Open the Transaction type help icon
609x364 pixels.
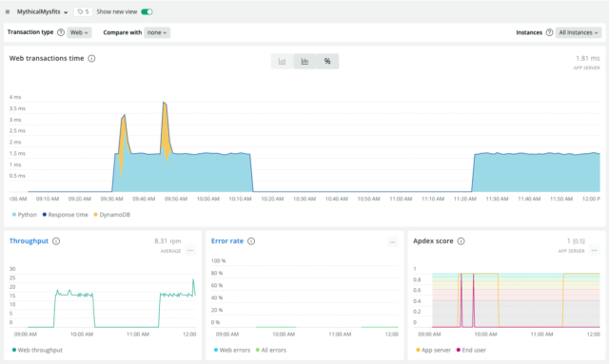click(x=61, y=32)
